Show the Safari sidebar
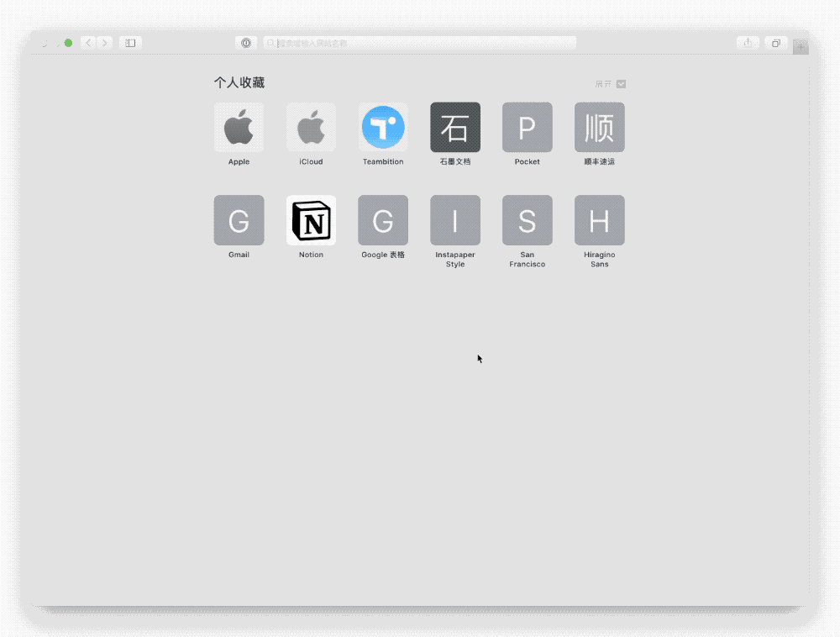This screenshot has width=840, height=637. (x=130, y=43)
